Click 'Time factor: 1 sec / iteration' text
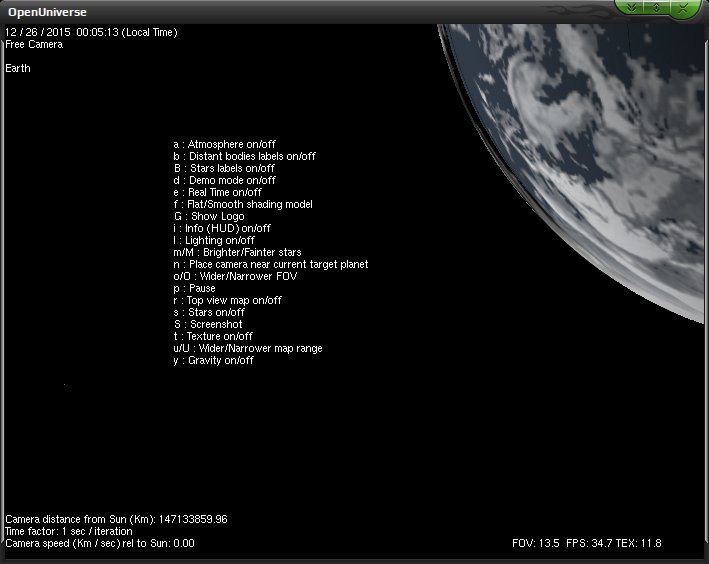 (69, 531)
